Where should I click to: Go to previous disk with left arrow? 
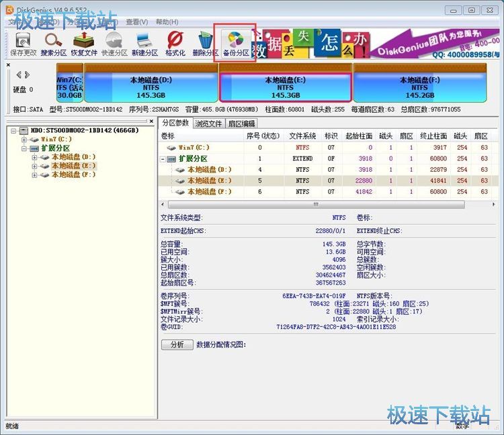pyautogui.click(x=19, y=75)
